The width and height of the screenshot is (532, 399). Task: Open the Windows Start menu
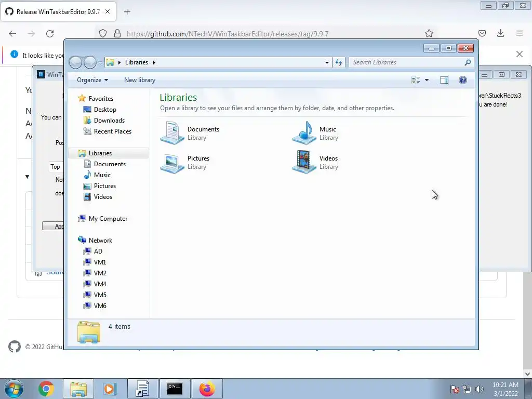[x=14, y=389]
